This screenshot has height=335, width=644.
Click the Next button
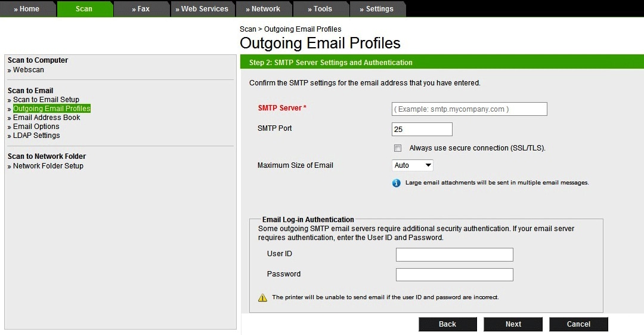tap(513, 324)
